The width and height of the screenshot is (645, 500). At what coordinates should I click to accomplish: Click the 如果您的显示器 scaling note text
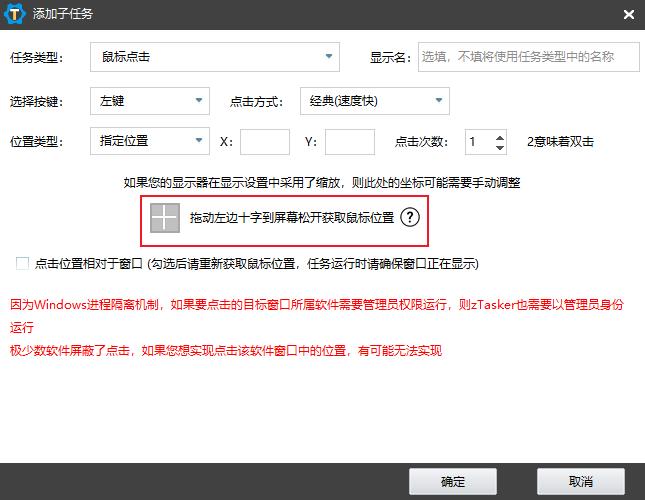322,183
